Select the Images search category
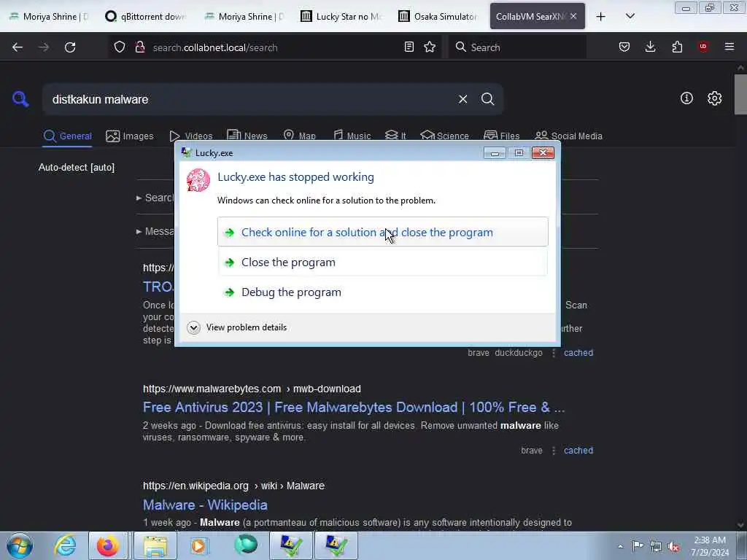 130,136
